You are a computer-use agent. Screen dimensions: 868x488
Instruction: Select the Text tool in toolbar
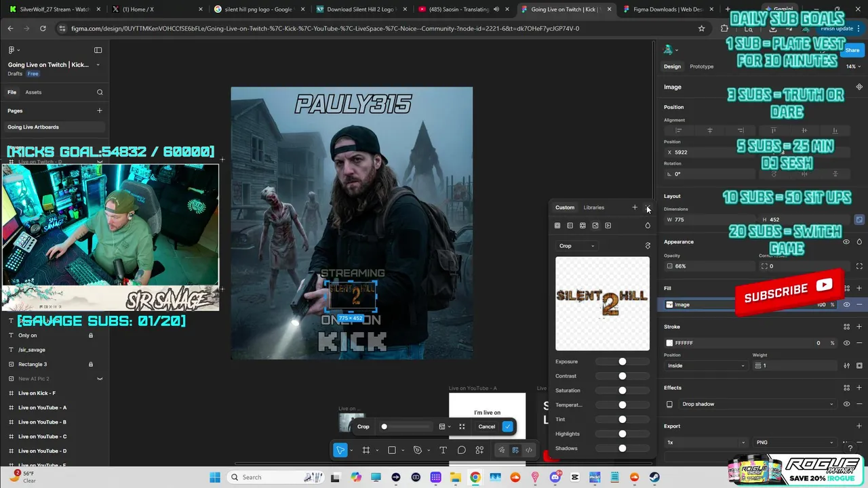click(x=443, y=450)
